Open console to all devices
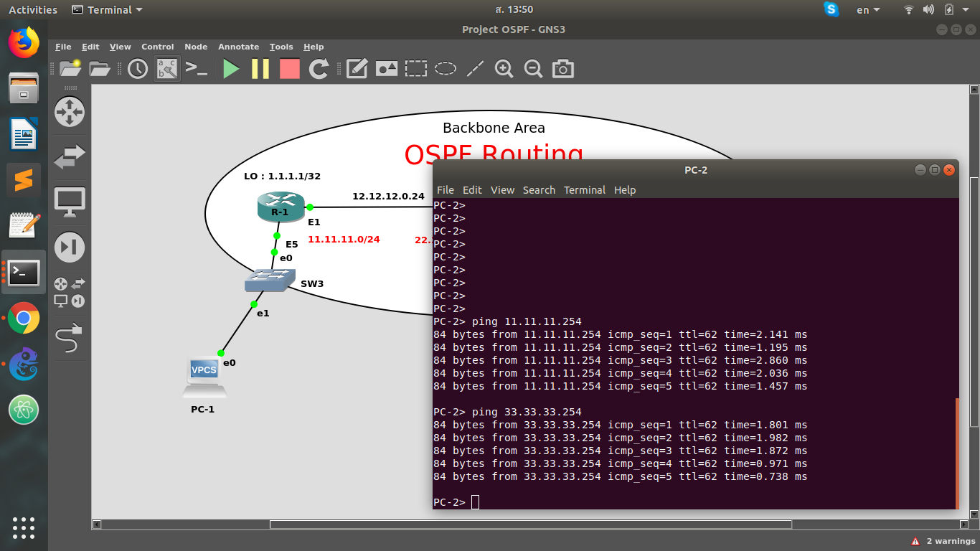 (x=197, y=68)
